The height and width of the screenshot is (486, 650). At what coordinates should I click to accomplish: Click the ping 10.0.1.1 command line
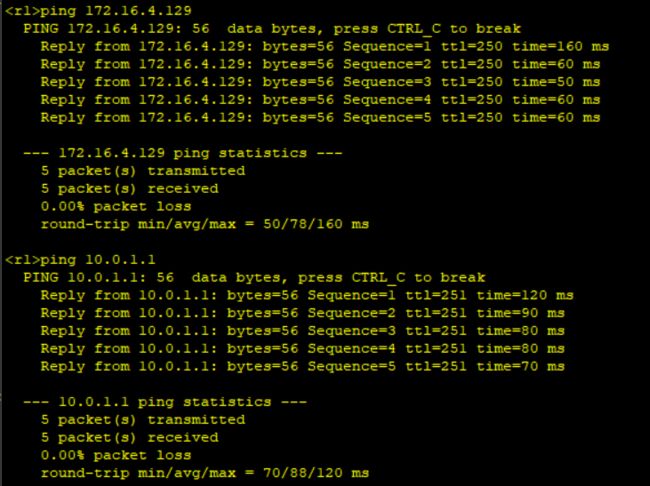80,260
